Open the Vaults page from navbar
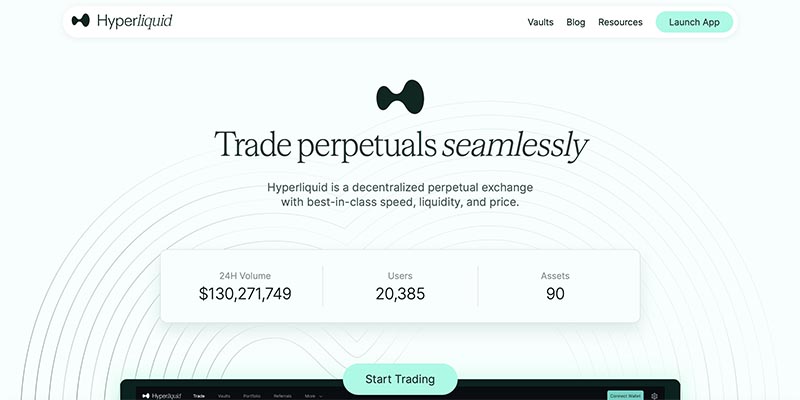The image size is (800, 400). pyautogui.click(x=540, y=22)
